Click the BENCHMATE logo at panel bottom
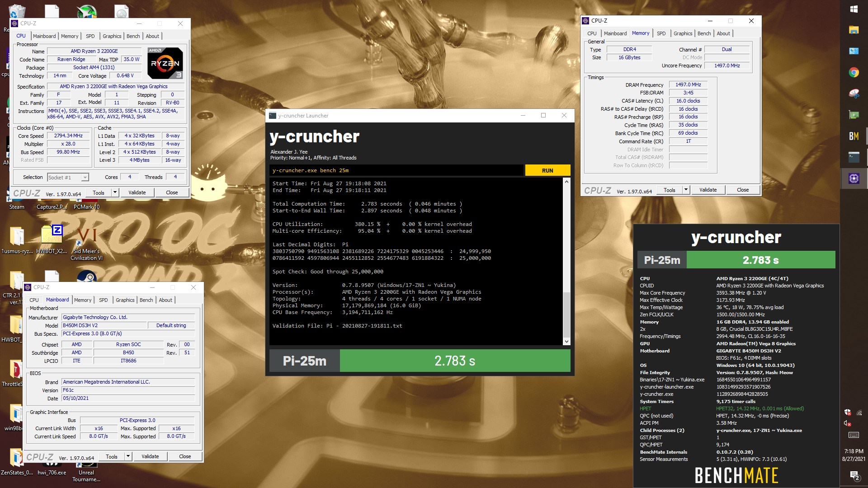 coord(736,475)
